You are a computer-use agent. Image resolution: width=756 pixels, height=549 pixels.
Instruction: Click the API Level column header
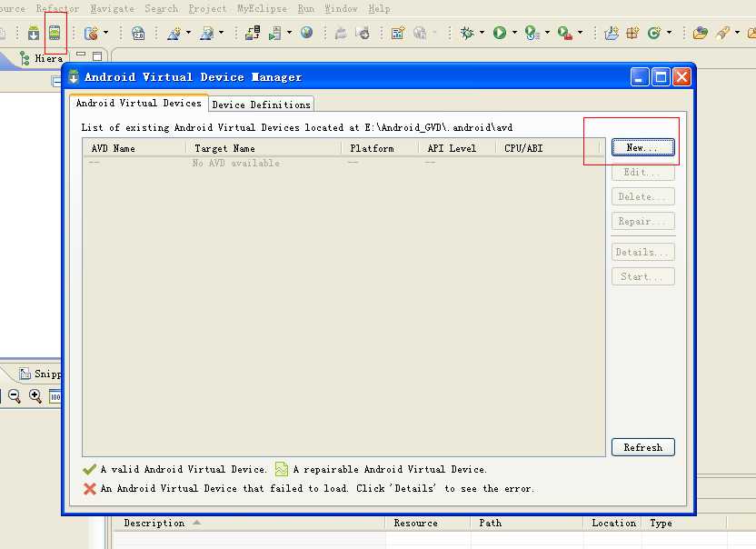(x=457, y=148)
